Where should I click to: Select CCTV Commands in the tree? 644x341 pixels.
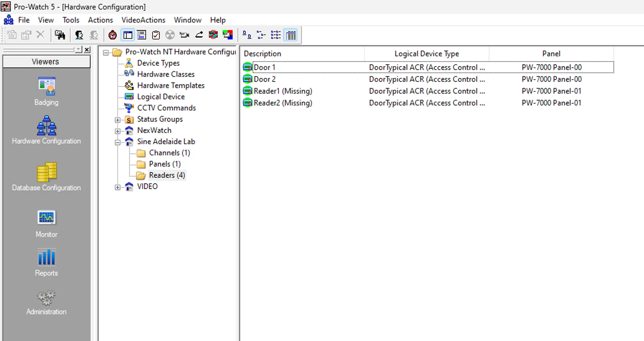(166, 108)
